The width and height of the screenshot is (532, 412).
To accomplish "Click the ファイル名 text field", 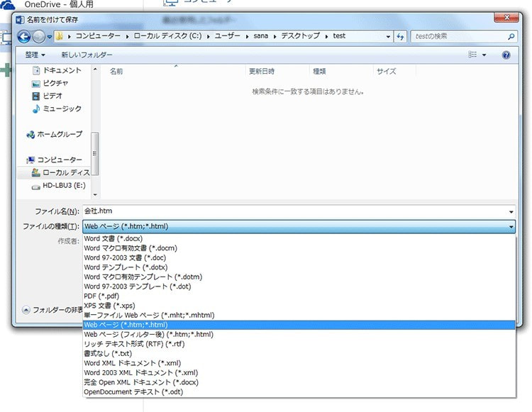I will pyautogui.click(x=284, y=211).
